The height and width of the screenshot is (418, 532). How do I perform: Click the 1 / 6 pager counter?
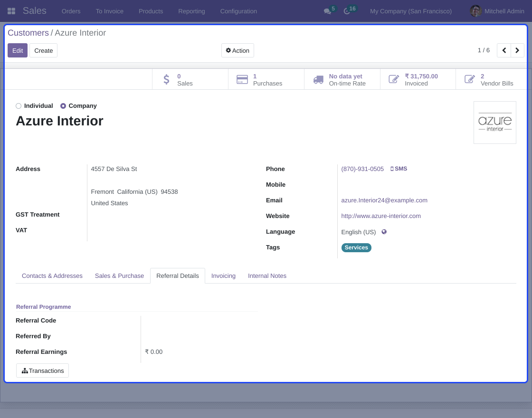coord(484,50)
